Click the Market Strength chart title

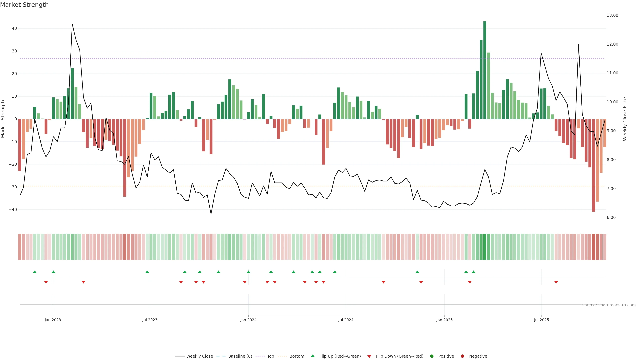24,5
